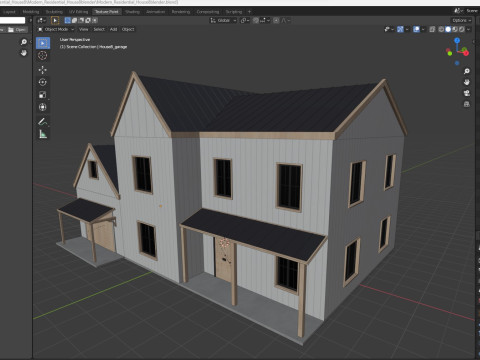Expand the gizmo options arrow
Viewport: 480px width, 360px height.
(407, 29)
